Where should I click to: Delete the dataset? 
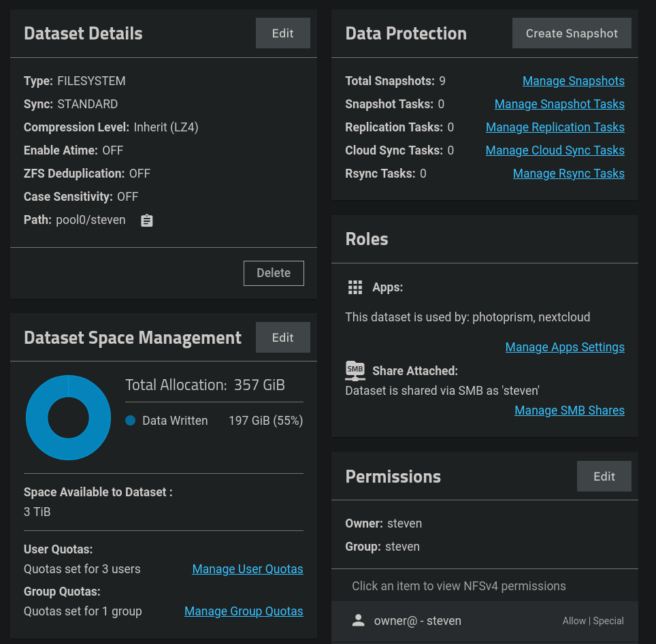[x=274, y=273]
